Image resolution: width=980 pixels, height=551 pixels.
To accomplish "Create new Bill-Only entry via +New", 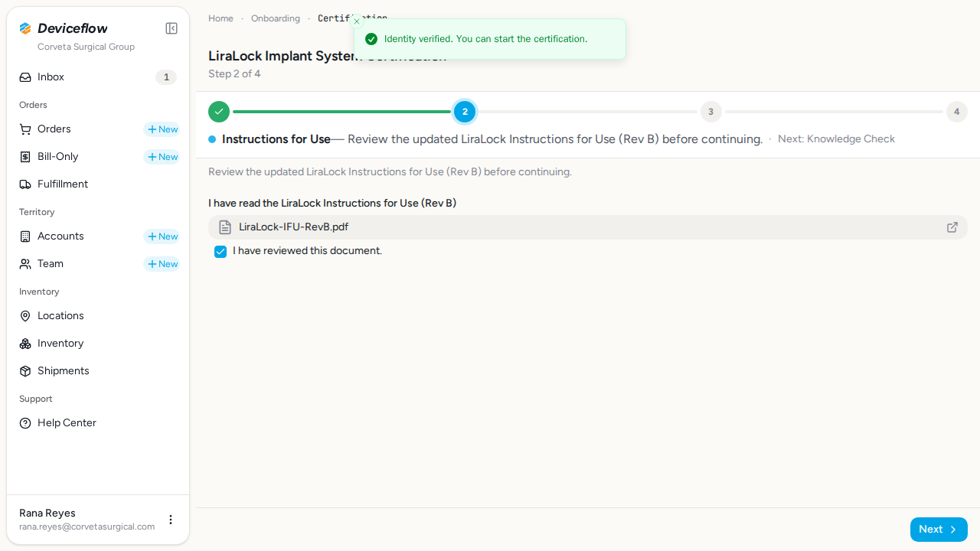I will click(162, 157).
